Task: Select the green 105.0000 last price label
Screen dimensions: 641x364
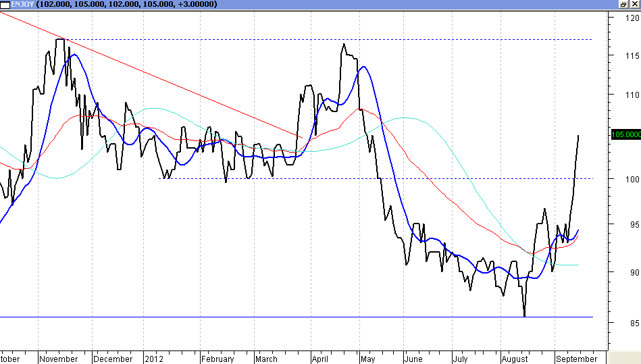Action: 626,134
